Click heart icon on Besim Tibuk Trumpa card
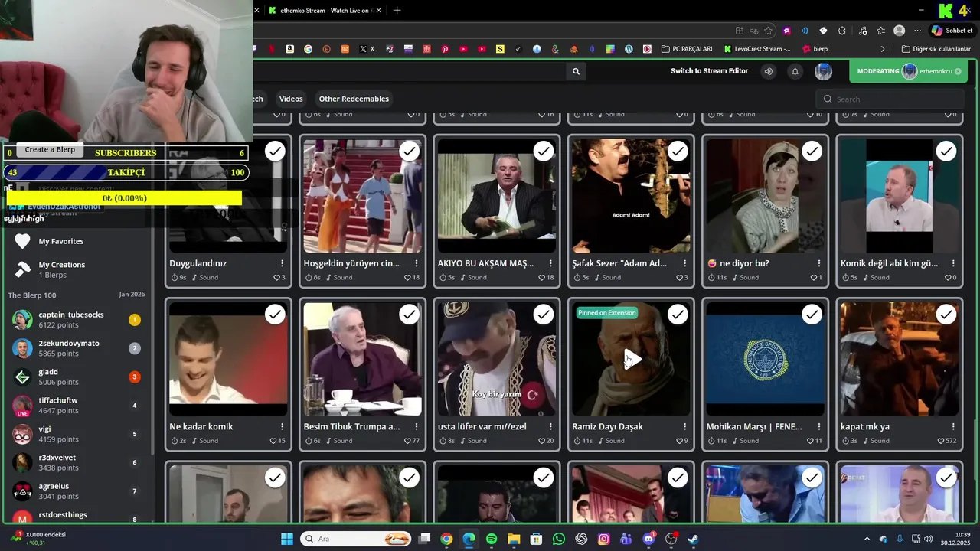Viewport: 980px width, 551px height. coord(407,441)
